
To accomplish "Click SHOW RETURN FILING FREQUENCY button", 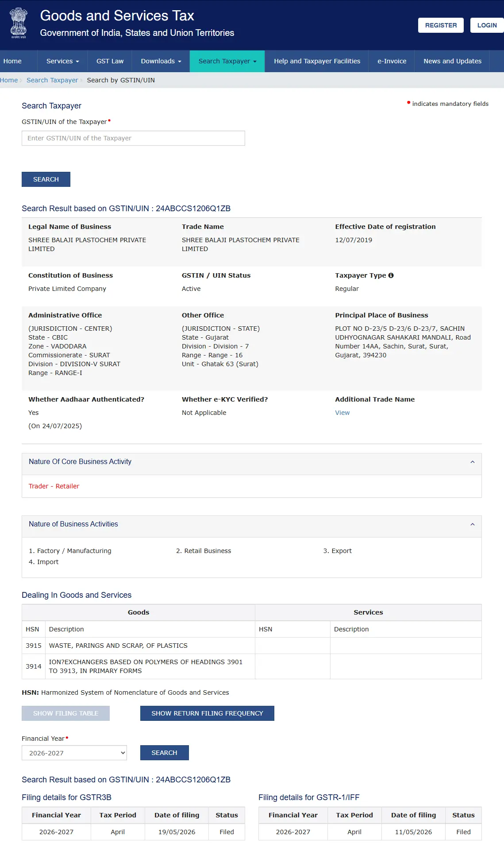I will (207, 713).
